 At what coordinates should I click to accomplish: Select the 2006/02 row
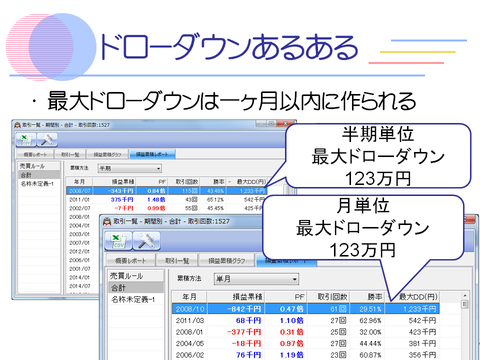[x=306, y=355]
